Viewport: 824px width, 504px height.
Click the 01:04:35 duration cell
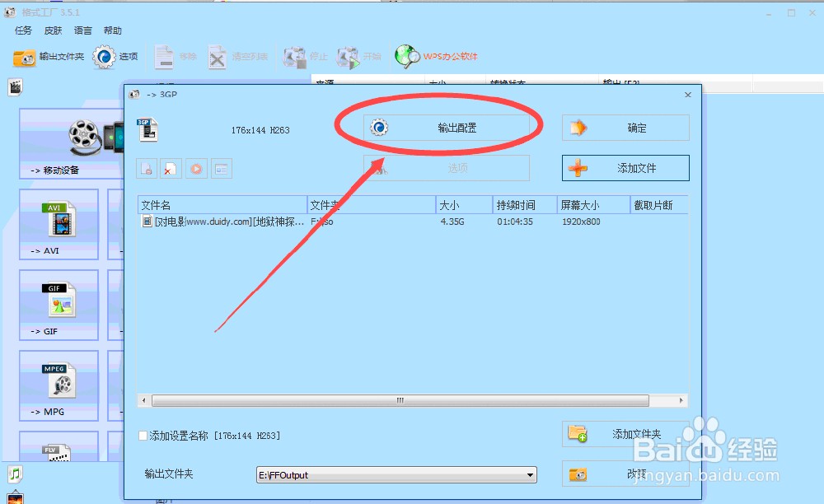[515, 222]
